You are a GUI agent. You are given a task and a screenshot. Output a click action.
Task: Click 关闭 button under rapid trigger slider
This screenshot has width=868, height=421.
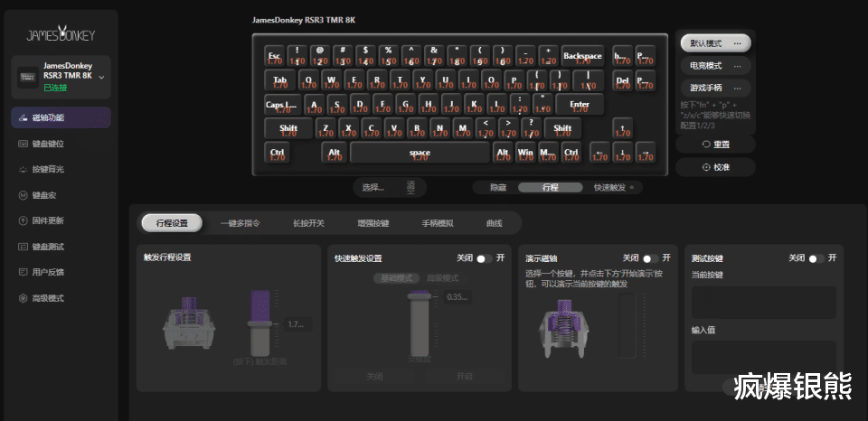(374, 376)
